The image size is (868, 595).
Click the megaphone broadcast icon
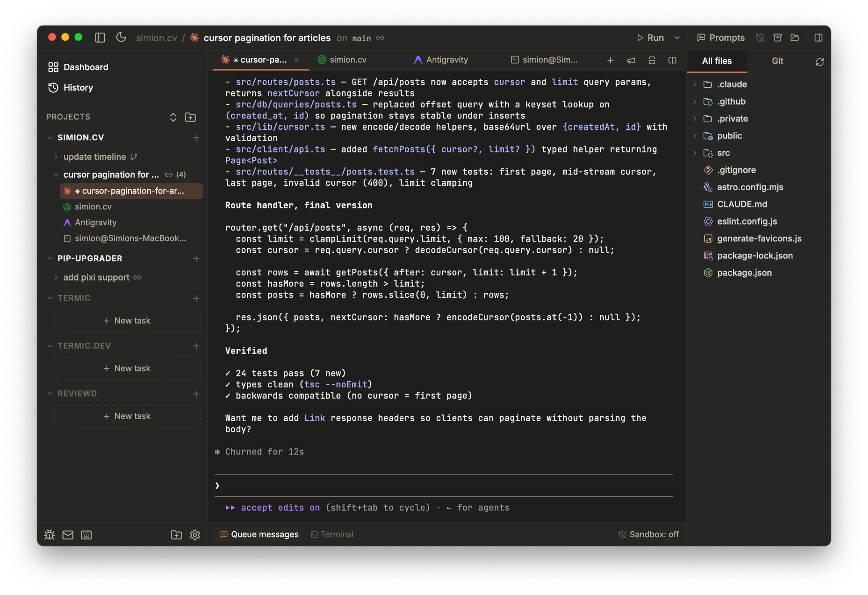(631, 60)
